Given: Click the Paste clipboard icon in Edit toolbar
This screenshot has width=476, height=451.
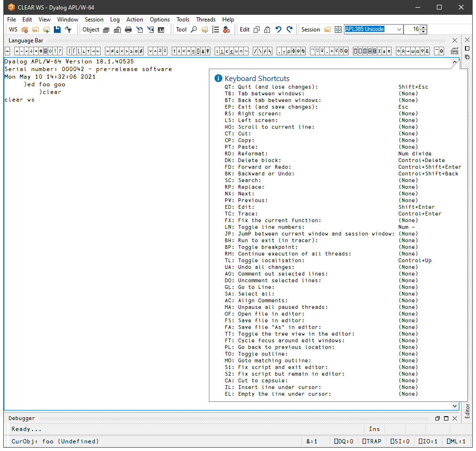Looking at the screenshot, I should (267, 30).
